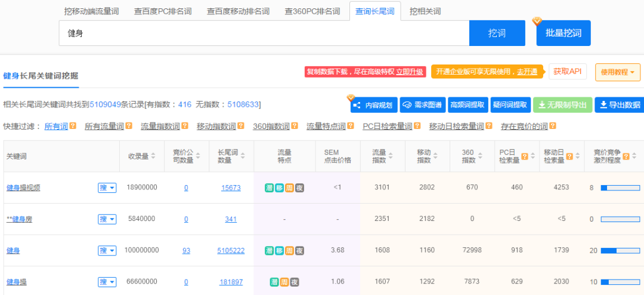Click long-tail count 181897 link
This screenshot has width=644, height=295.
(x=231, y=282)
